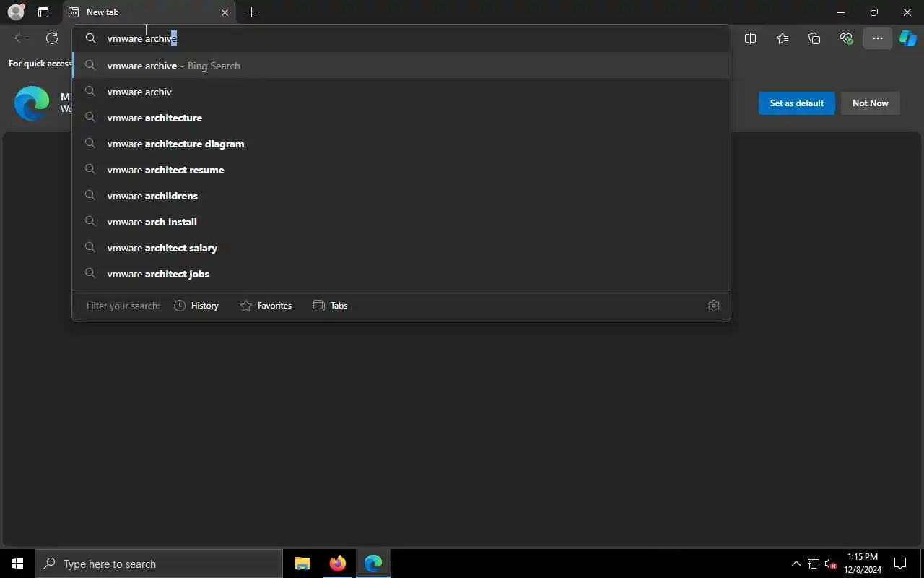Open volume tray icon
This screenshot has height=578, width=924.
point(831,564)
